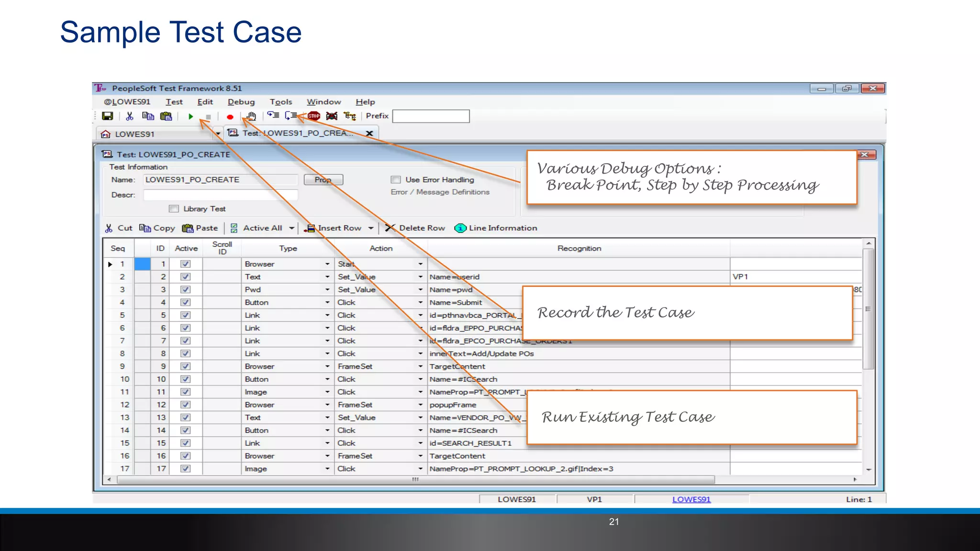Enable the Use Error Handling checkbox
980x551 pixels.
click(x=396, y=180)
